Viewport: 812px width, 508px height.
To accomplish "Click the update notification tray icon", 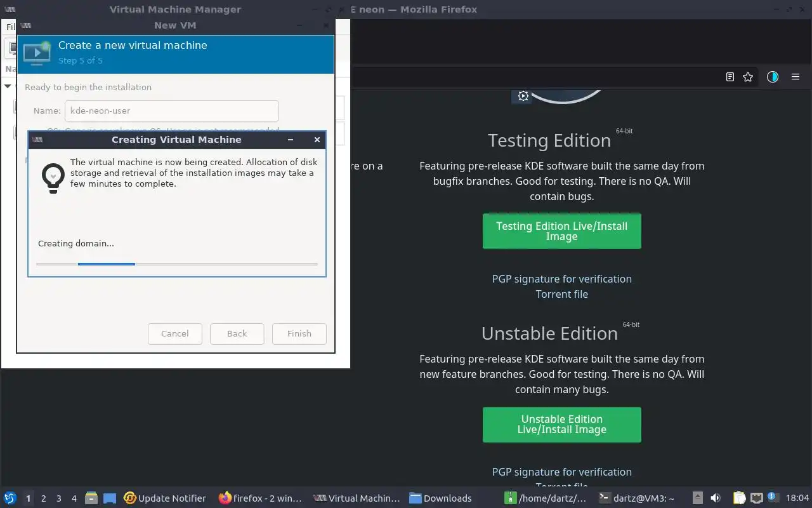I will pyautogui.click(x=773, y=497).
